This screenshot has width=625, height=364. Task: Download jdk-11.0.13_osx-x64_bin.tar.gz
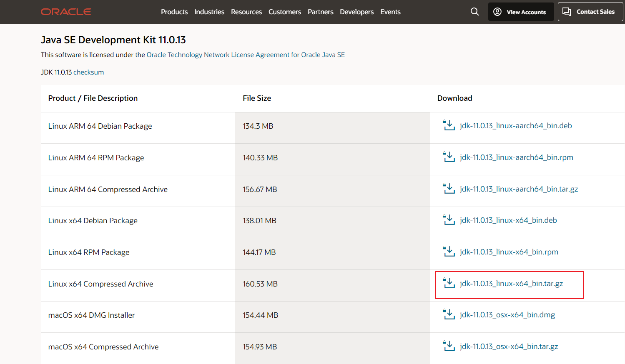pyautogui.click(x=509, y=346)
